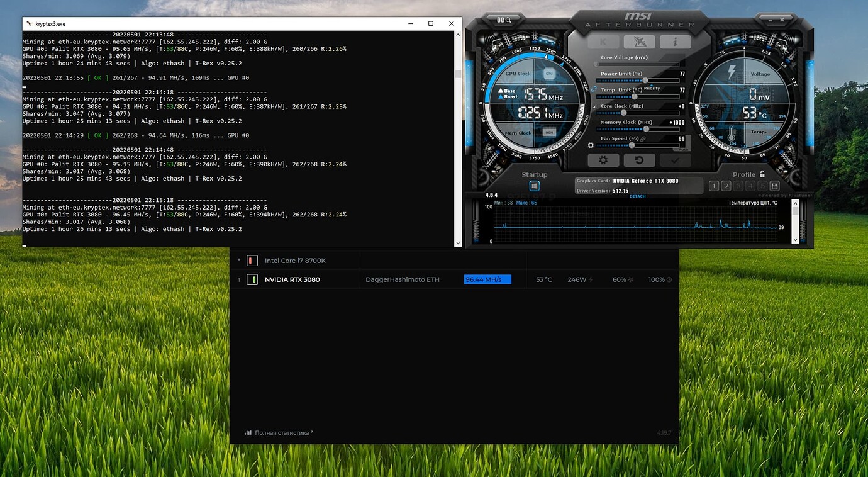This screenshot has width=868, height=477.
Task: Open OC Scanner in Afterburner
Action: pos(504,20)
